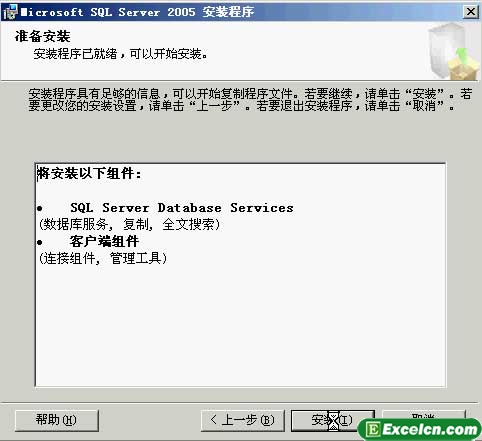
Task: Click empty area inside the component summary box
Action: pos(240,327)
